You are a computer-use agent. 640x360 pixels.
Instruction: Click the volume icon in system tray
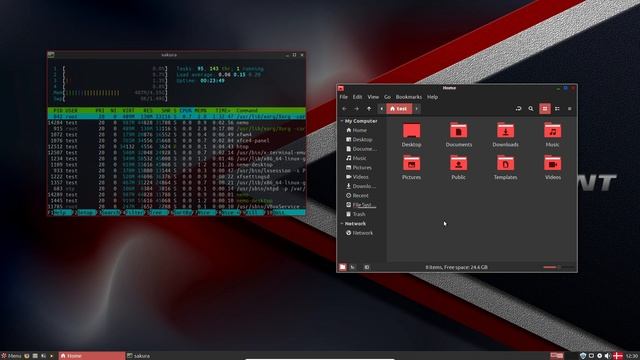click(x=607, y=356)
